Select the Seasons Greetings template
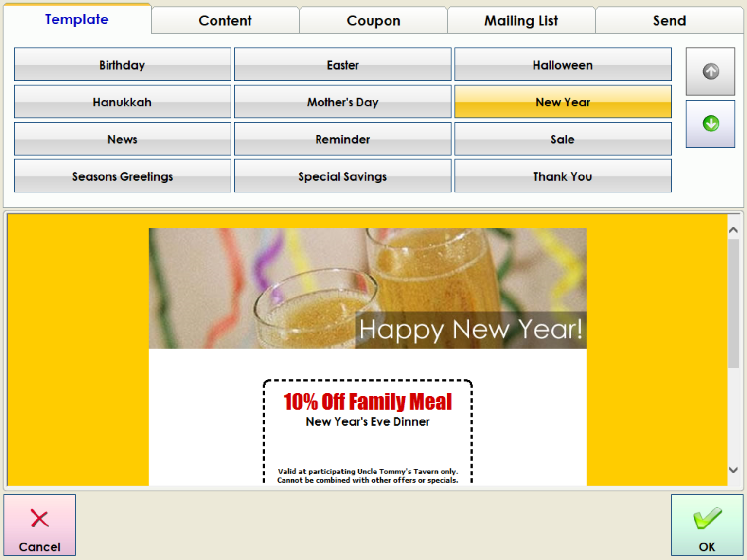This screenshot has height=560, width=747. (122, 176)
